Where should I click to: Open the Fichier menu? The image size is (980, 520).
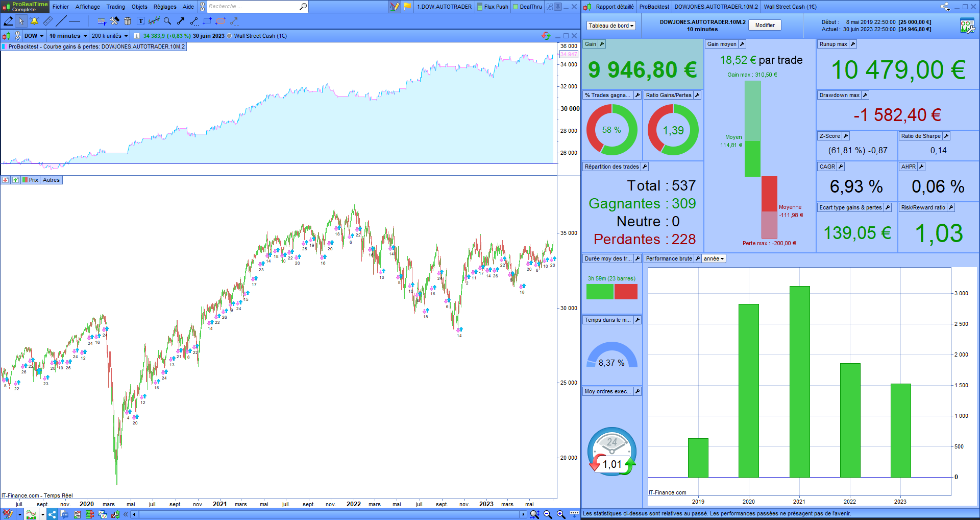tap(60, 7)
